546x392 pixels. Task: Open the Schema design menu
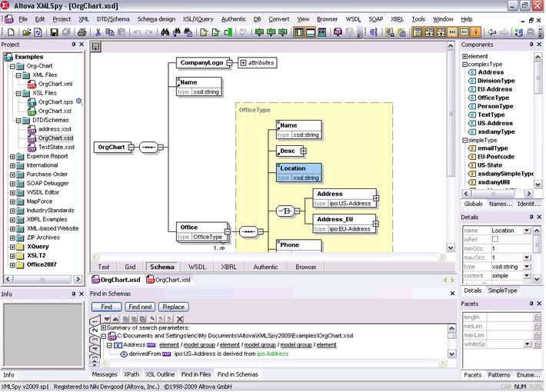(x=156, y=18)
